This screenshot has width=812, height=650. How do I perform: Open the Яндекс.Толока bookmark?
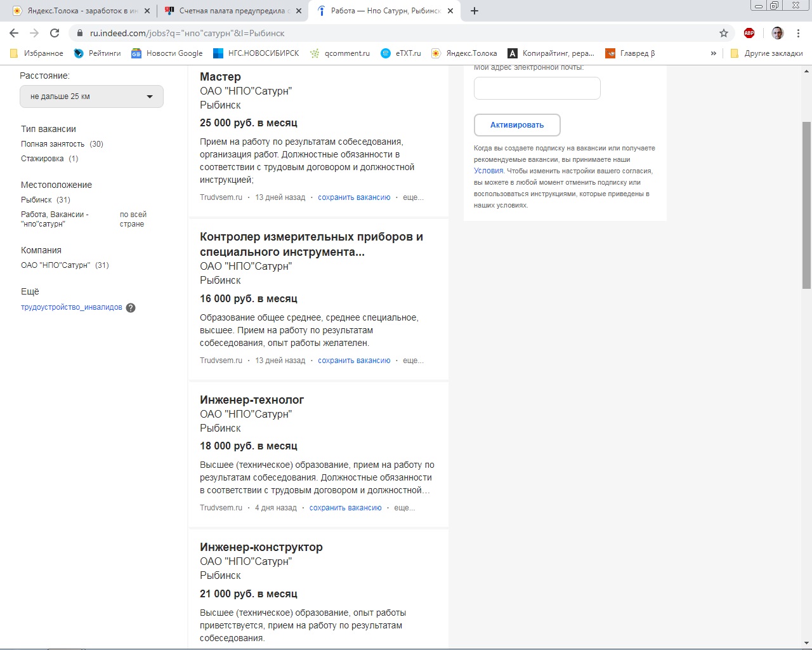[464, 53]
